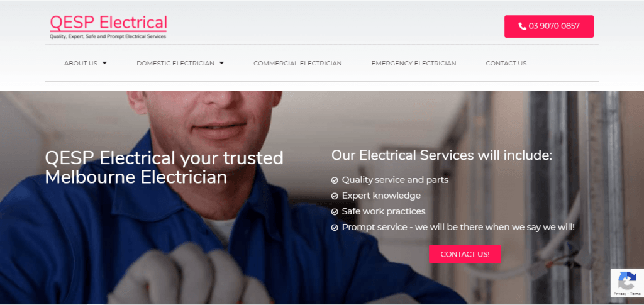644x305 pixels.
Task: Click the QESP Electrical logo
Action: 108,27
